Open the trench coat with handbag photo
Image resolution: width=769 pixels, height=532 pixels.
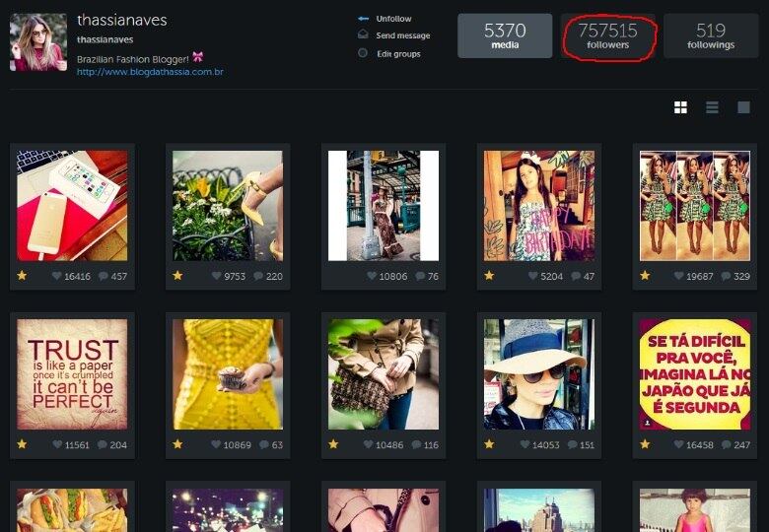click(x=383, y=373)
